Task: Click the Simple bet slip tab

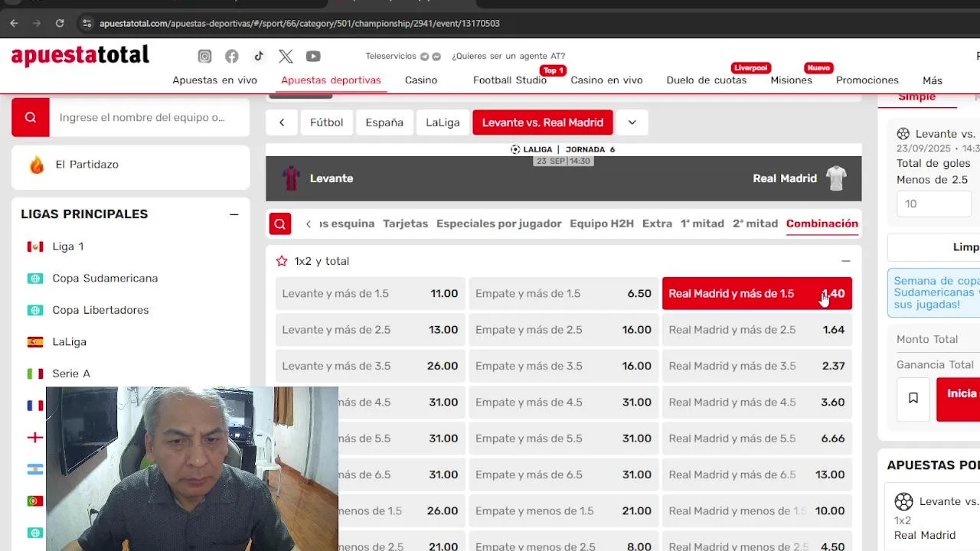Action: pyautogui.click(x=916, y=96)
